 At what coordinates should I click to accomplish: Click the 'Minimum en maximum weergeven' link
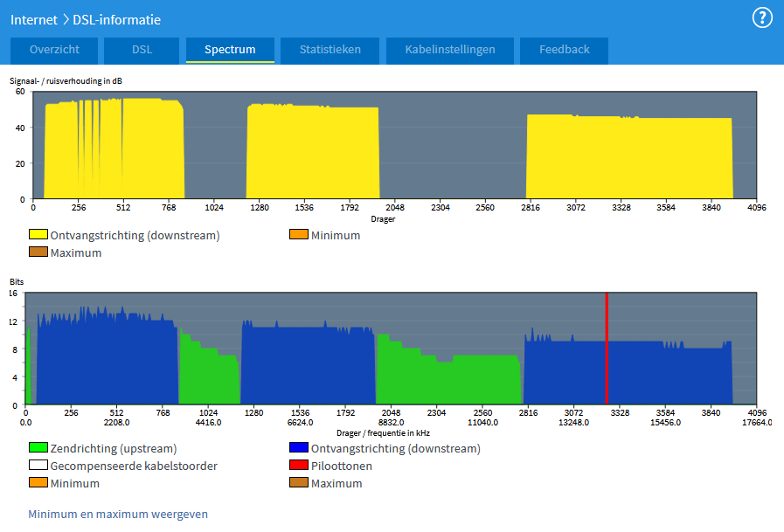tap(118, 514)
